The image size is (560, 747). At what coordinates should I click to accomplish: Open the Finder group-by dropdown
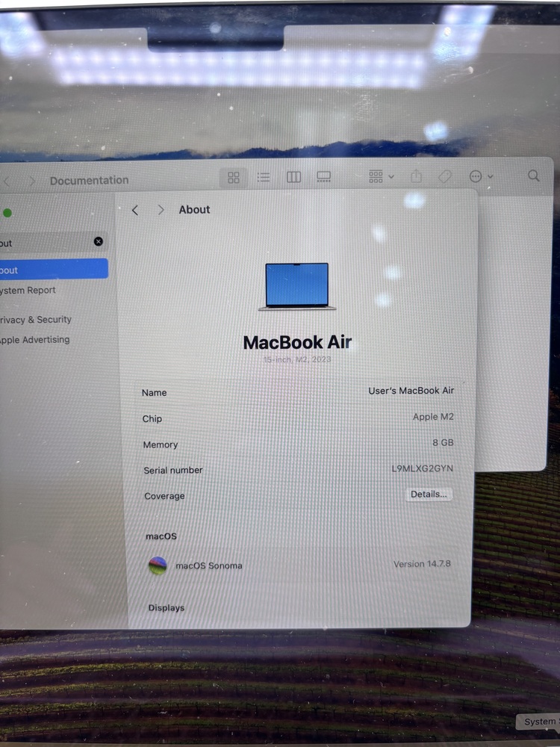pyautogui.click(x=381, y=176)
